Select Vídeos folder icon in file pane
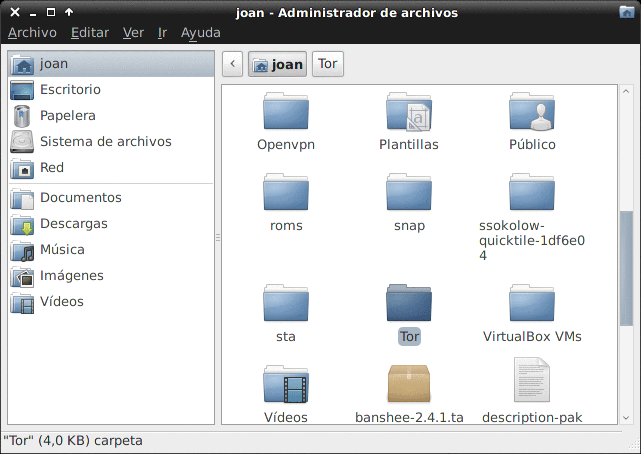This screenshot has height=454, width=641. tap(286, 383)
